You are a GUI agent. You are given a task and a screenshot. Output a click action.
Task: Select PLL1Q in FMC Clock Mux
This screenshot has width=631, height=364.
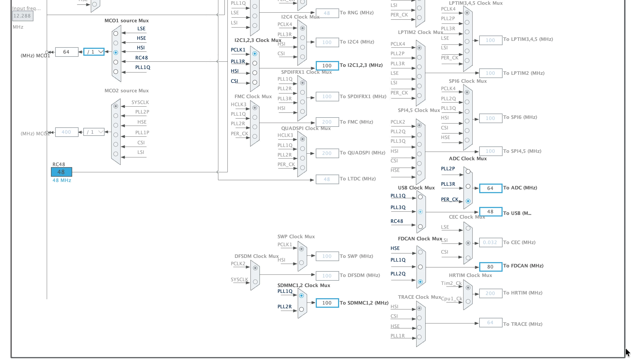[x=255, y=117]
